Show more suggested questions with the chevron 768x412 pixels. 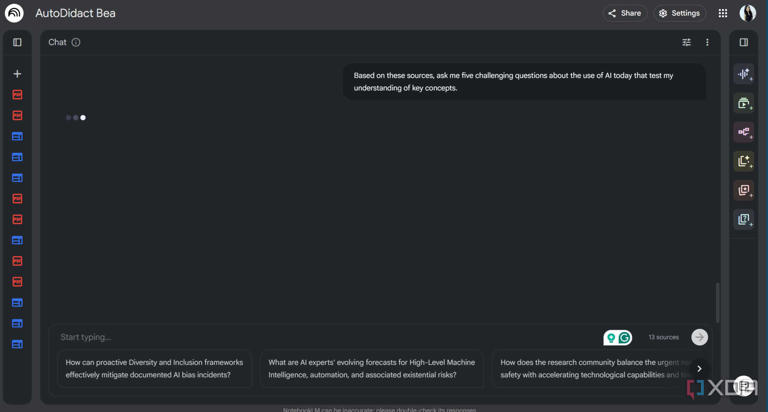point(699,368)
